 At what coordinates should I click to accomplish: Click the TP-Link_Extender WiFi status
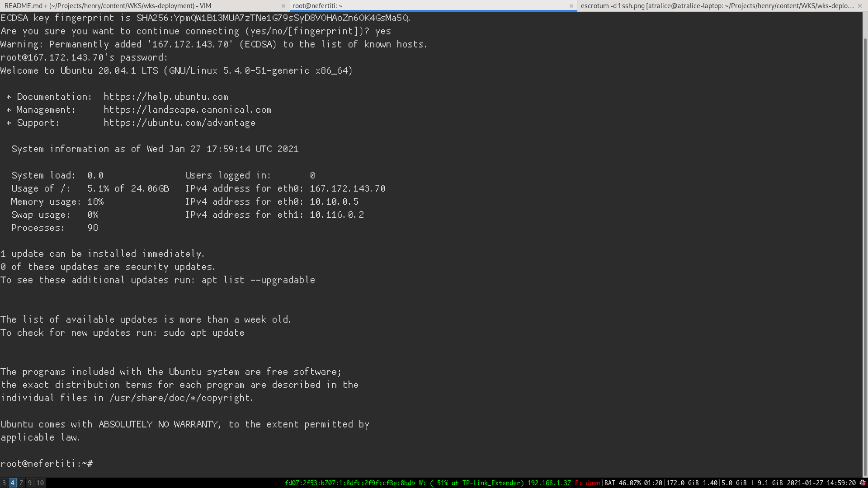point(495,483)
